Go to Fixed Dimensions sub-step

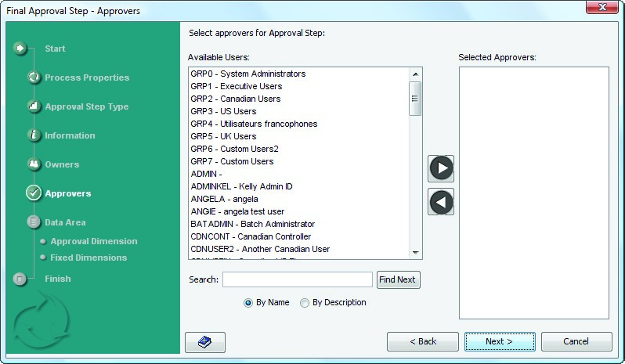(x=88, y=258)
